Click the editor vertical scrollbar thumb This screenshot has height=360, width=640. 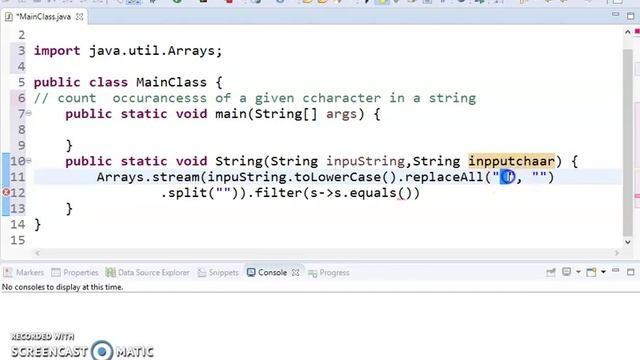(628, 143)
